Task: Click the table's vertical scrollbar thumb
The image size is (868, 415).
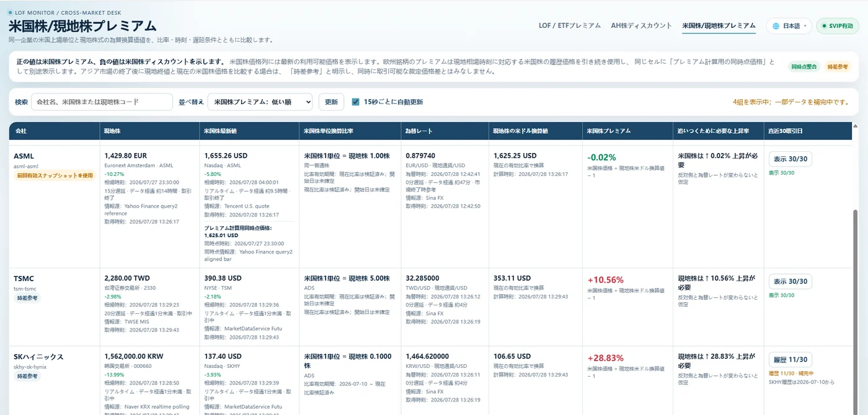Action: [x=856, y=312]
